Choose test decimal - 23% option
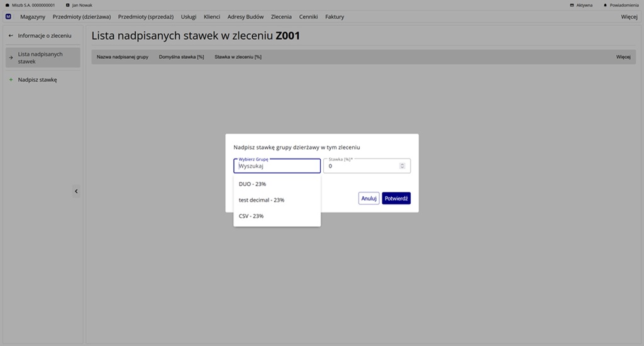 262,200
